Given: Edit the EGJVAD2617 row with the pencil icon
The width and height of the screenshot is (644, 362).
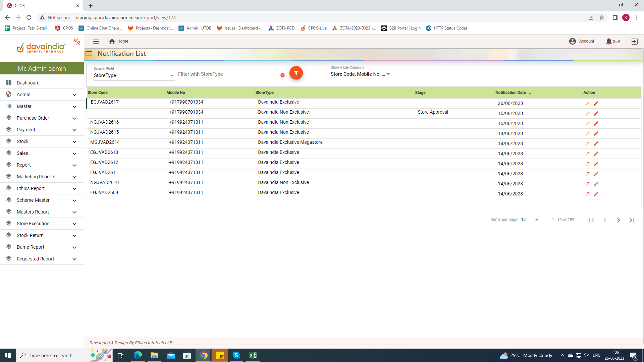Looking at the screenshot, I should pyautogui.click(x=596, y=104).
